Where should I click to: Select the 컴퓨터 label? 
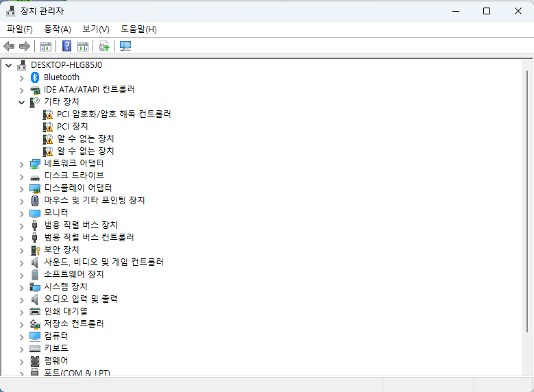point(56,336)
